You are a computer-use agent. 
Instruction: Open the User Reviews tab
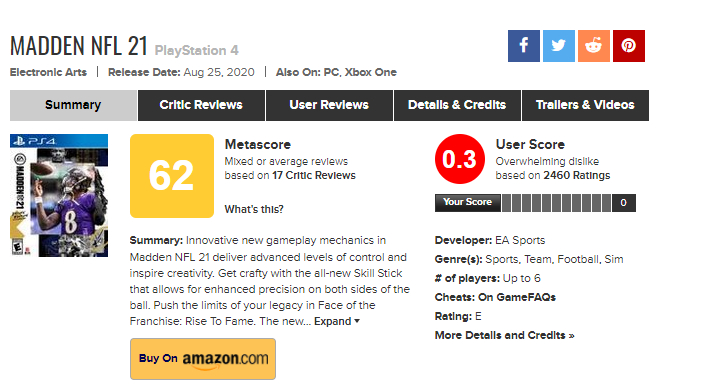coord(329,105)
